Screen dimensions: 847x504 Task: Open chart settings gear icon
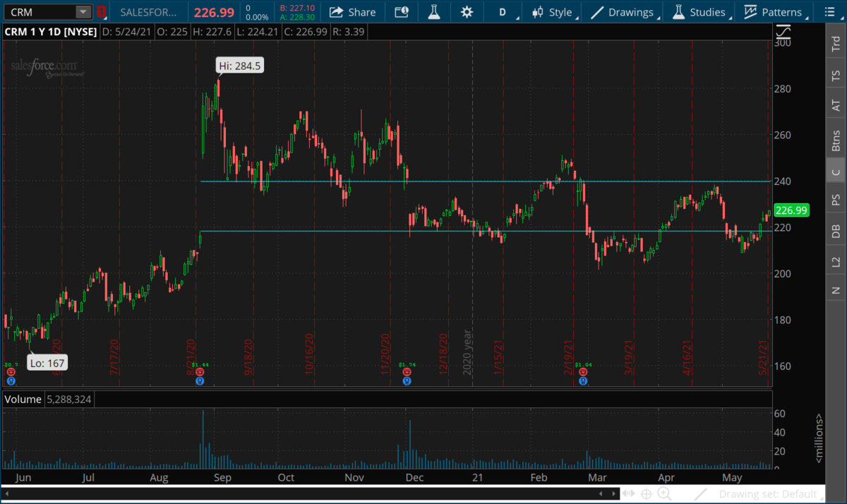[467, 12]
